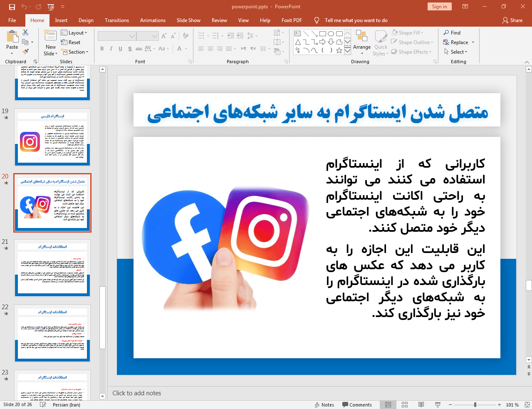Select slide 19 thumbnail
Viewport: 532px width, 409px height.
click(x=52, y=137)
